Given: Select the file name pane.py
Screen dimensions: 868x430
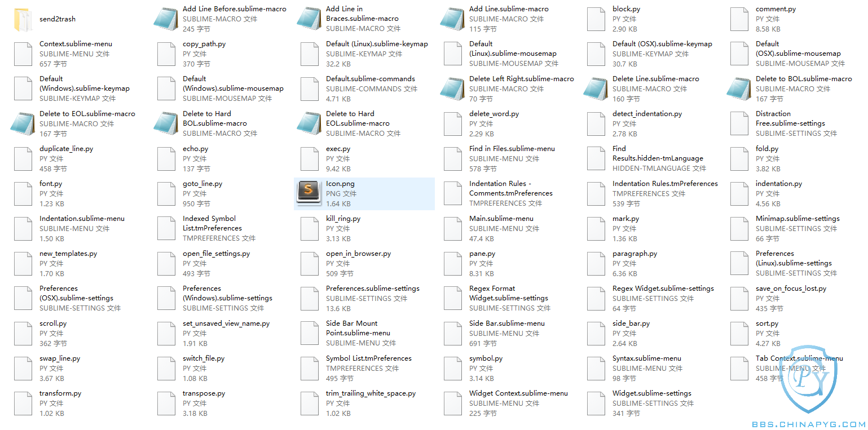Looking at the screenshot, I should pyautogui.click(x=482, y=254).
